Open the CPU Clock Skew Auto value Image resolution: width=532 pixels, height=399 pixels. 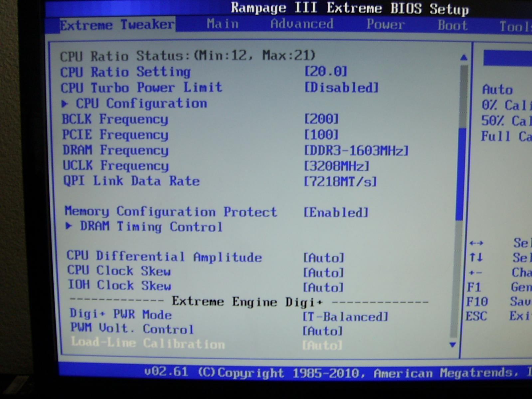(x=323, y=273)
